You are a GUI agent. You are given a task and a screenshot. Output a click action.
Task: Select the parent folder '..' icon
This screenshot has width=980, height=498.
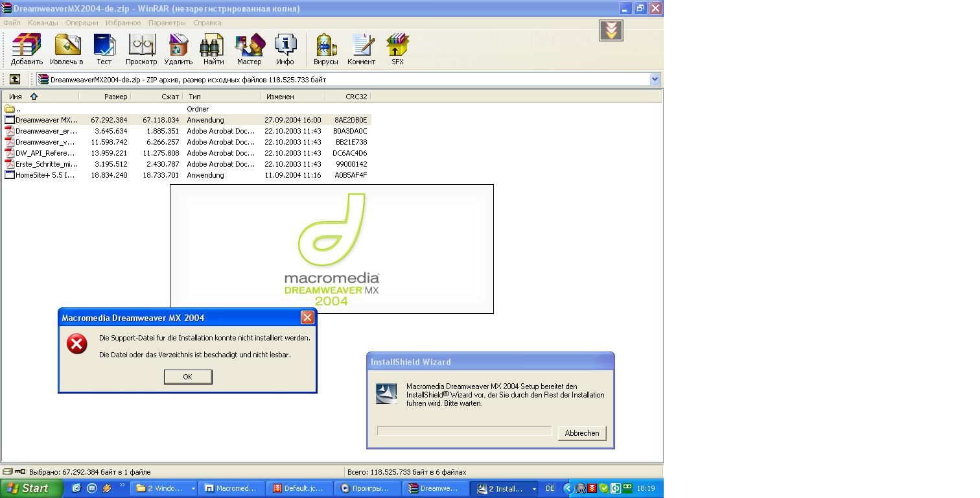pyautogui.click(x=10, y=109)
